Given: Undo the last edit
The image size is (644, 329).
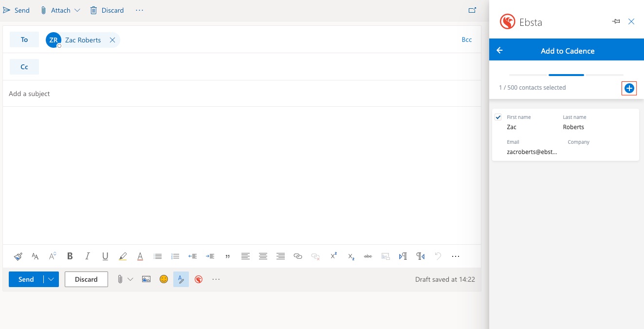Looking at the screenshot, I should (x=438, y=256).
